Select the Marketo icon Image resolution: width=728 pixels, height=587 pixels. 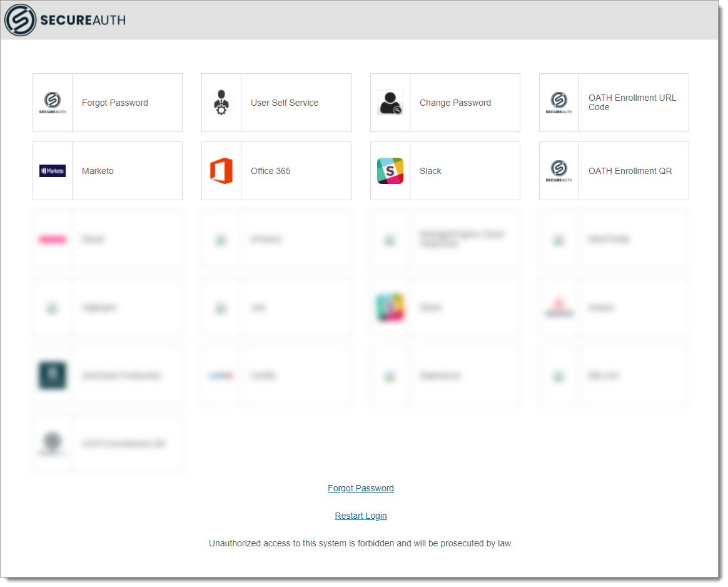coord(52,170)
